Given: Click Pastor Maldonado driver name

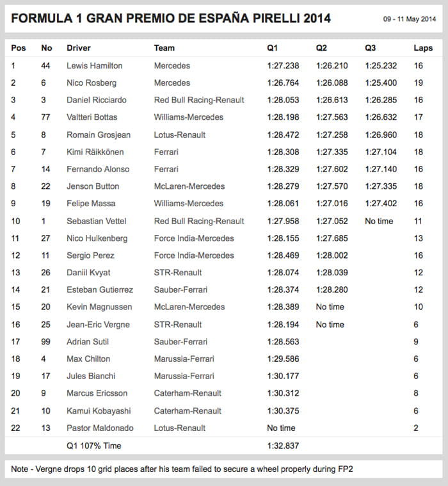Looking at the screenshot, I should [x=100, y=428].
